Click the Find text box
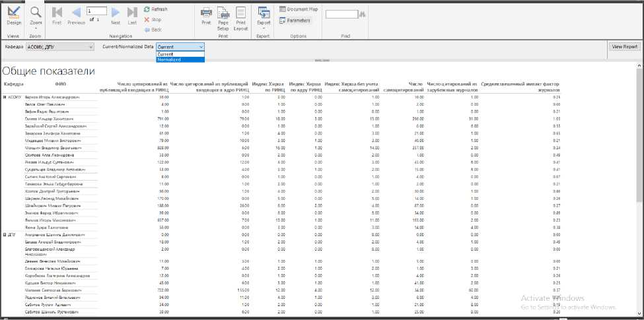This screenshot has width=644, height=320. pyautogui.click(x=341, y=14)
